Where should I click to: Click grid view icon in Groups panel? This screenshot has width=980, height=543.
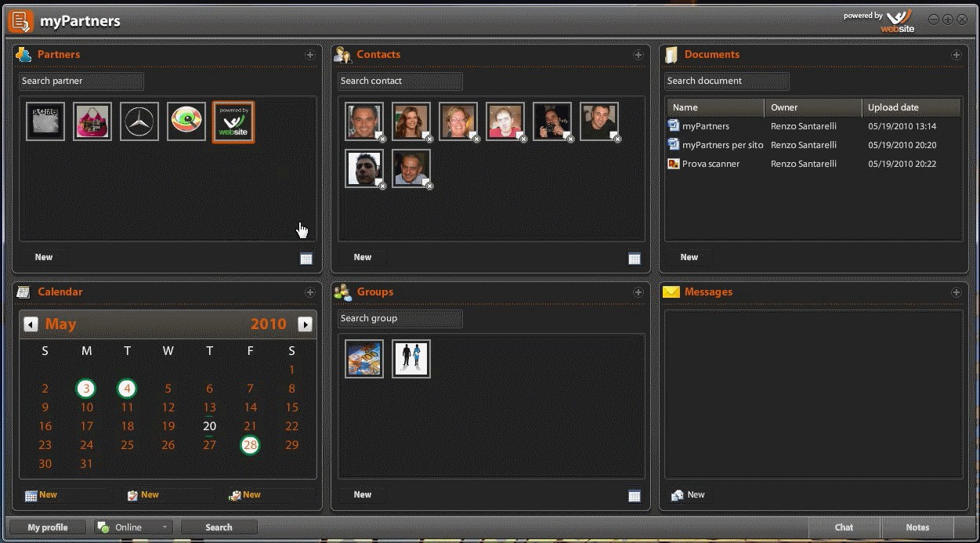click(635, 496)
